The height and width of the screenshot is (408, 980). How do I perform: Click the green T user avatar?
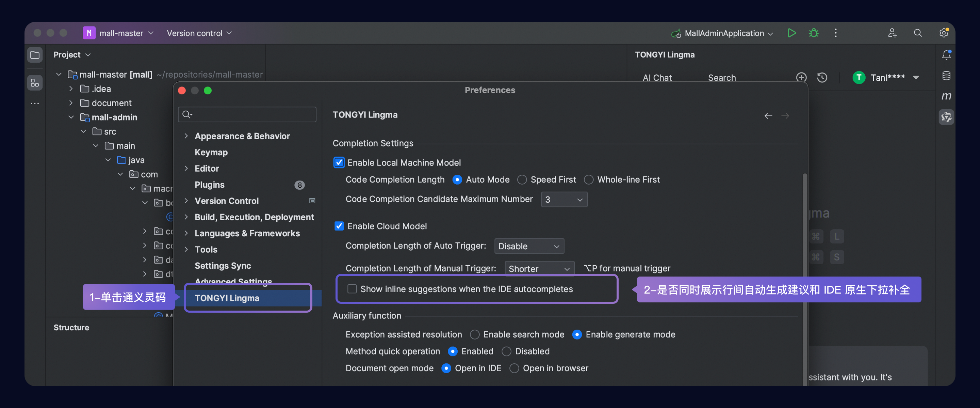(859, 78)
